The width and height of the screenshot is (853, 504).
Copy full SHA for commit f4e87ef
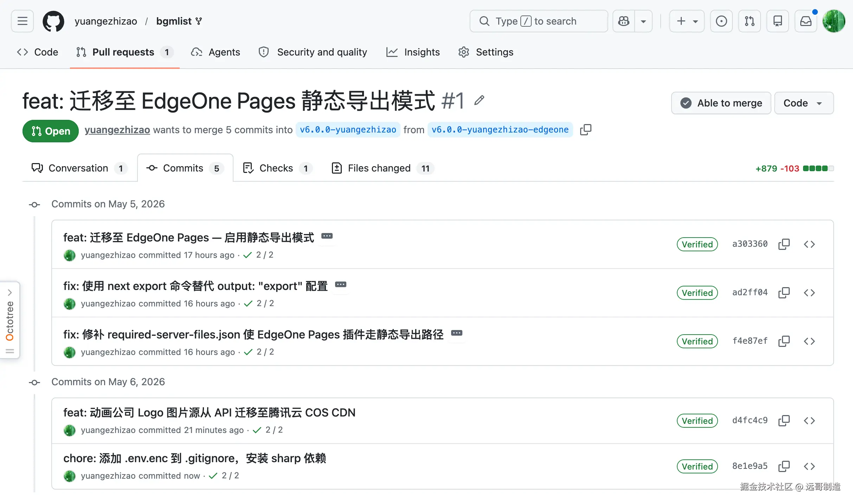(x=784, y=341)
